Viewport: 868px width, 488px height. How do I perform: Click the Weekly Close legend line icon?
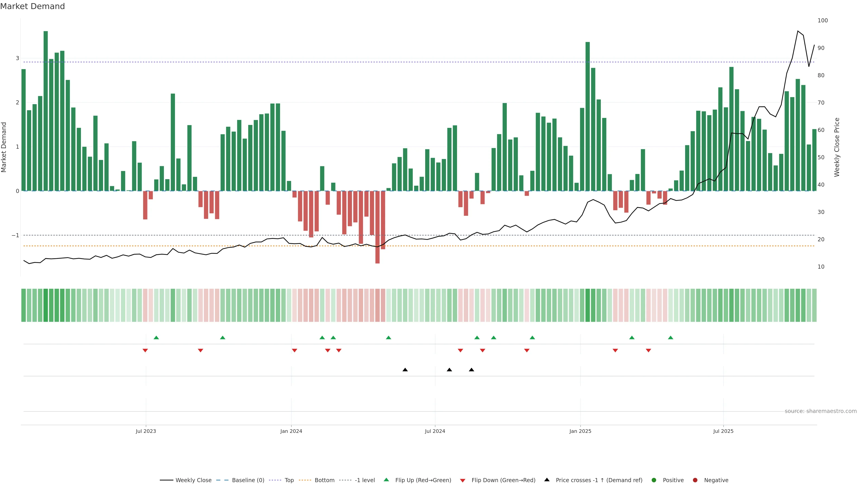coord(166,480)
